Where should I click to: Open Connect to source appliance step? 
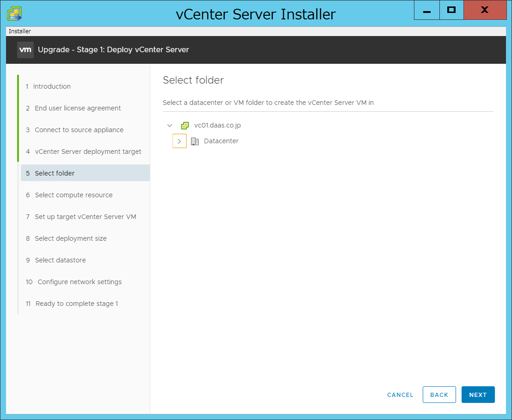click(74, 130)
